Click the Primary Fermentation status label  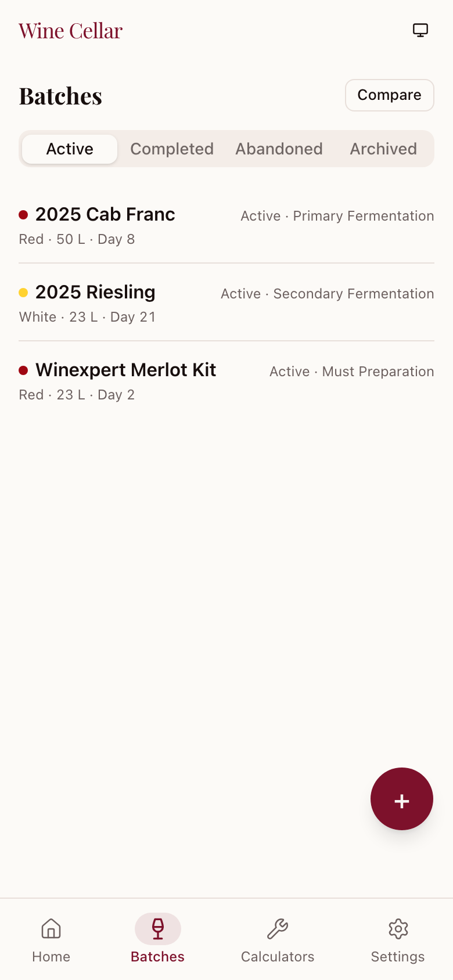point(363,216)
